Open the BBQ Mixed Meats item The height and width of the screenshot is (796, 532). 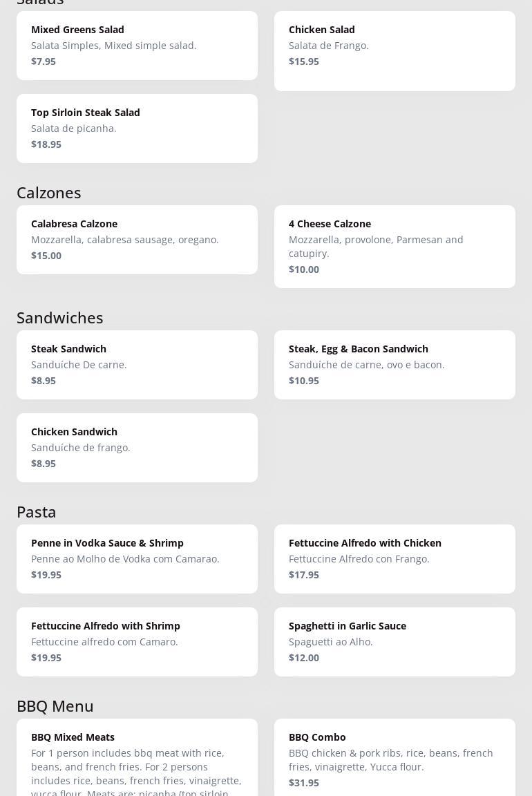[x=137, y=760]
